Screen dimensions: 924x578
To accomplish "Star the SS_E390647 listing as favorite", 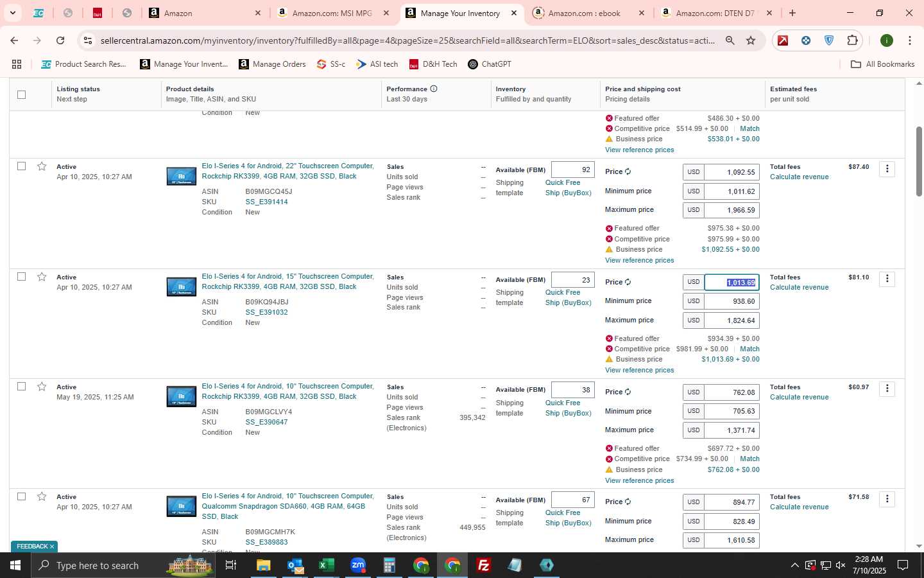I will pyautogui.click(x=42, y=387).
